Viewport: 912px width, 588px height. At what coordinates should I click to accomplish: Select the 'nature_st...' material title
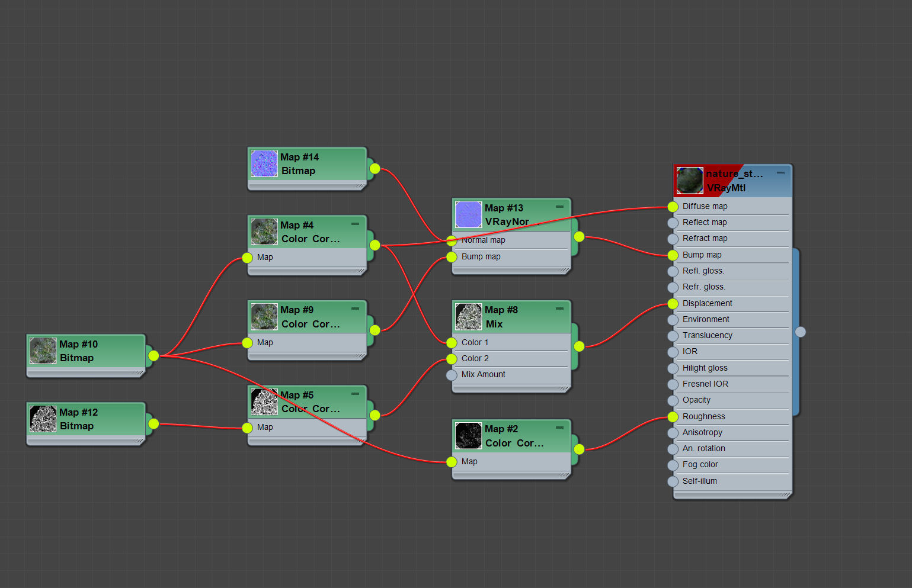pos(734,173)
